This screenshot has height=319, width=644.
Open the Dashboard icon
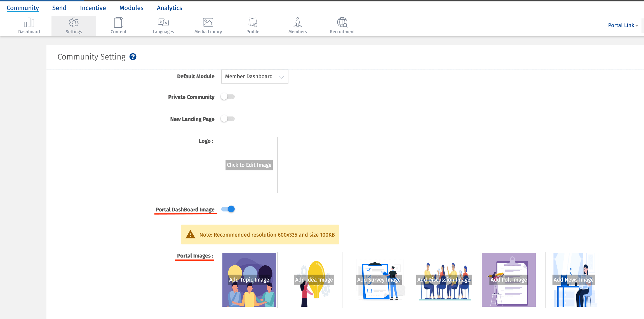[x=29, y=22]
